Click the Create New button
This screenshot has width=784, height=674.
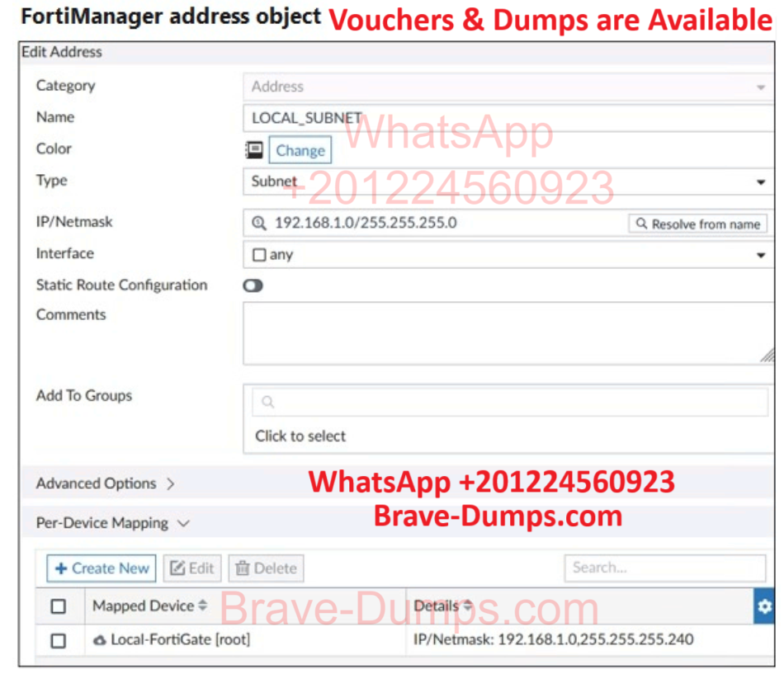[102, 568]
